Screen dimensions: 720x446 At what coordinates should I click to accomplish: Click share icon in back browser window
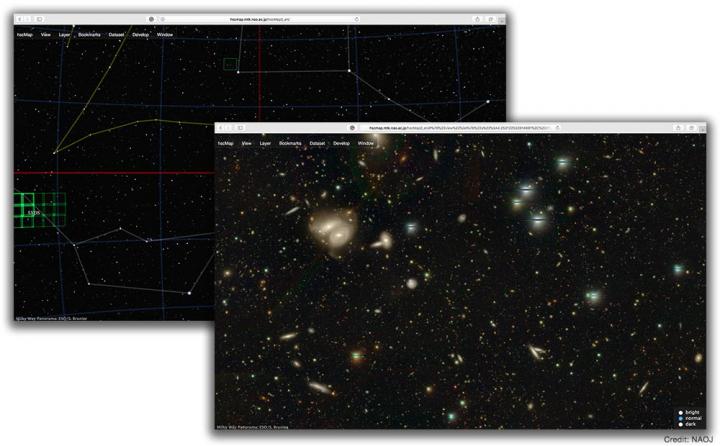[478, 19]
